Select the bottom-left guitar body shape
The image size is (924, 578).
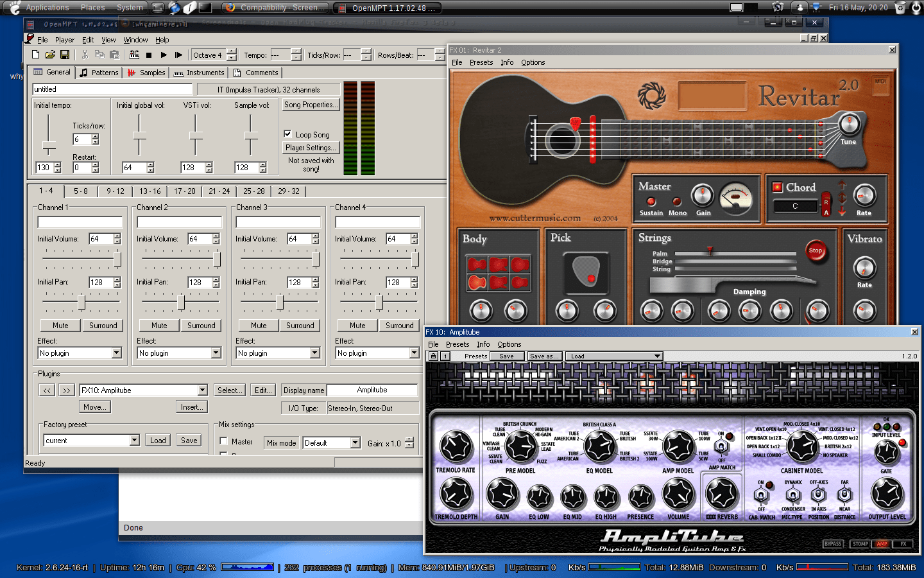coord(477,282)
